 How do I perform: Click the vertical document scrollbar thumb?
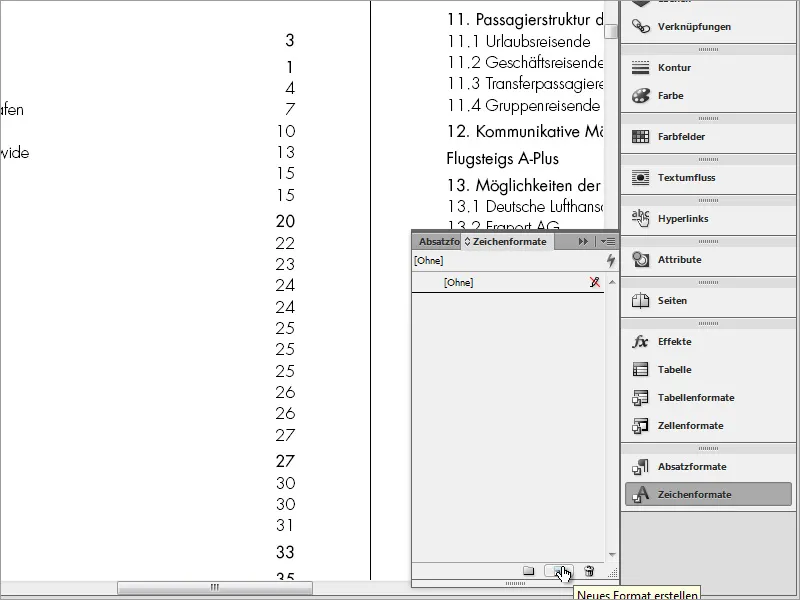[x=611, y=31]
